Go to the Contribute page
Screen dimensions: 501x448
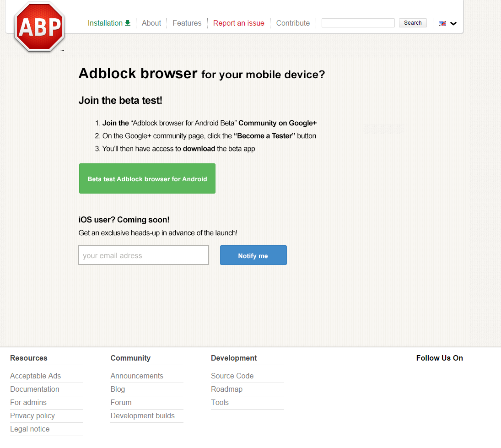tap(293, 23)
